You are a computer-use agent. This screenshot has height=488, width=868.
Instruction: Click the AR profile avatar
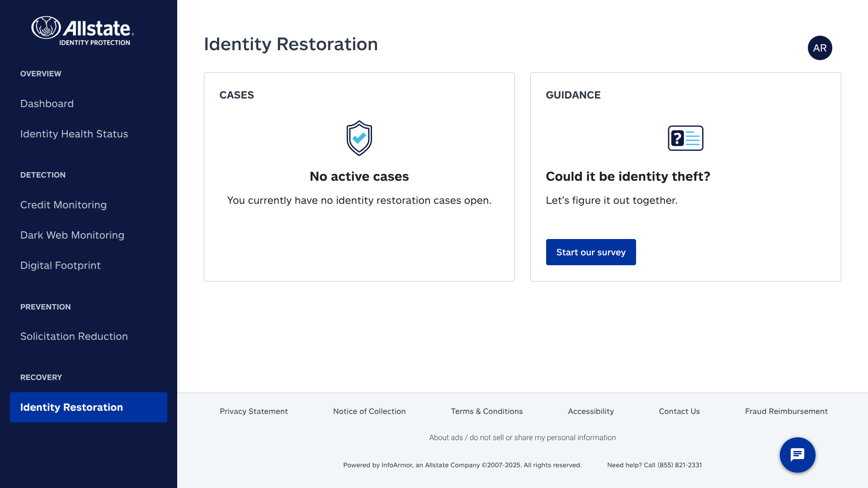pyautogui.click(x=820, y=48)
